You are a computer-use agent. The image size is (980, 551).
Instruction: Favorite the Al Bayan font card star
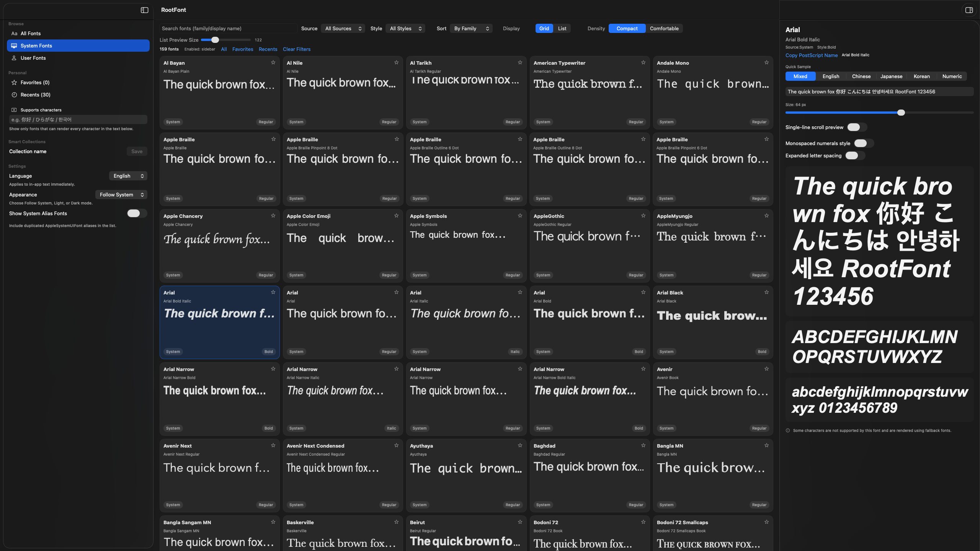tap(273, 62)
